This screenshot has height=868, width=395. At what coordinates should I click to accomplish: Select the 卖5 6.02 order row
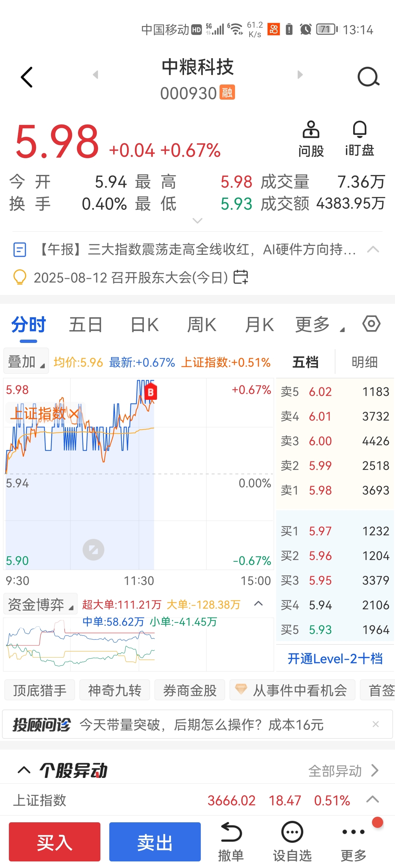pyautogui.click(x=335, y=392)
